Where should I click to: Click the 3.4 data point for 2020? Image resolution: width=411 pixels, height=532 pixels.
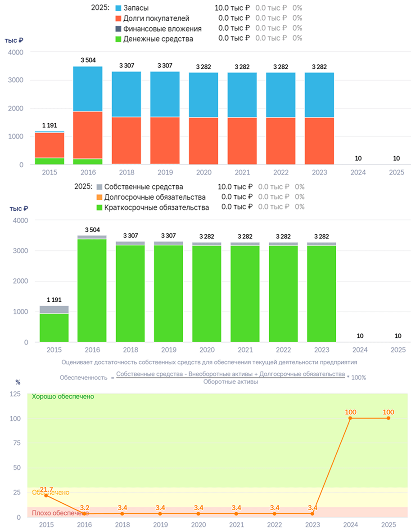199,514
